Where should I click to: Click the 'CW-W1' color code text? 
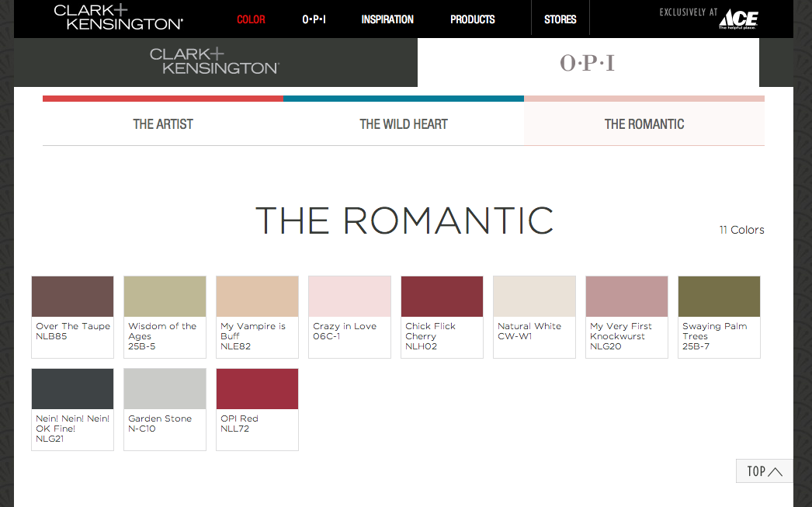click(x=515, y=336)
